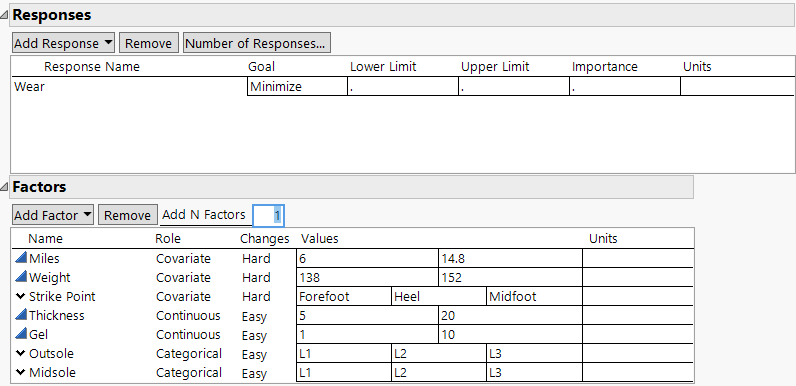Screen dimensions: 796x386
Task: Edit Weight low value 138
Action: point(367,277)
